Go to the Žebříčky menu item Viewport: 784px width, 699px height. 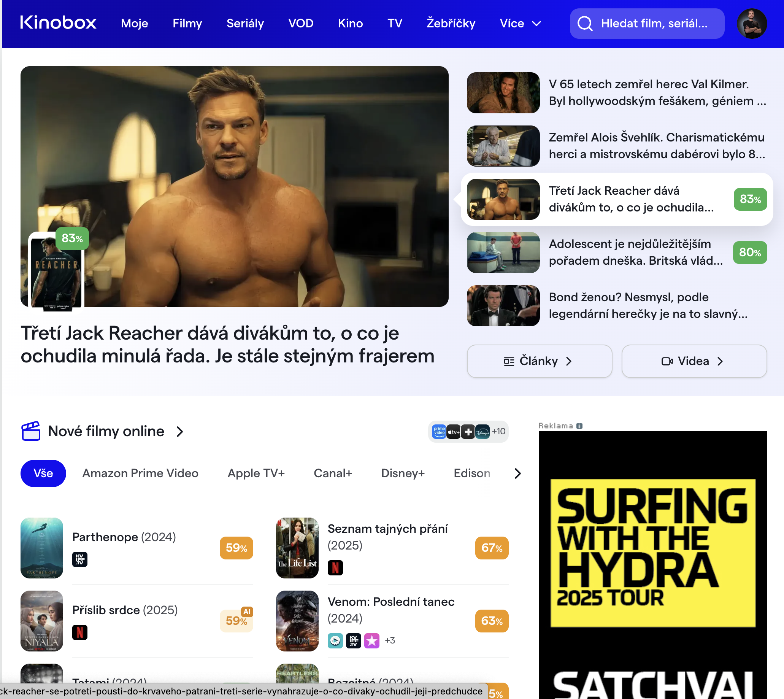click(451, 24)
